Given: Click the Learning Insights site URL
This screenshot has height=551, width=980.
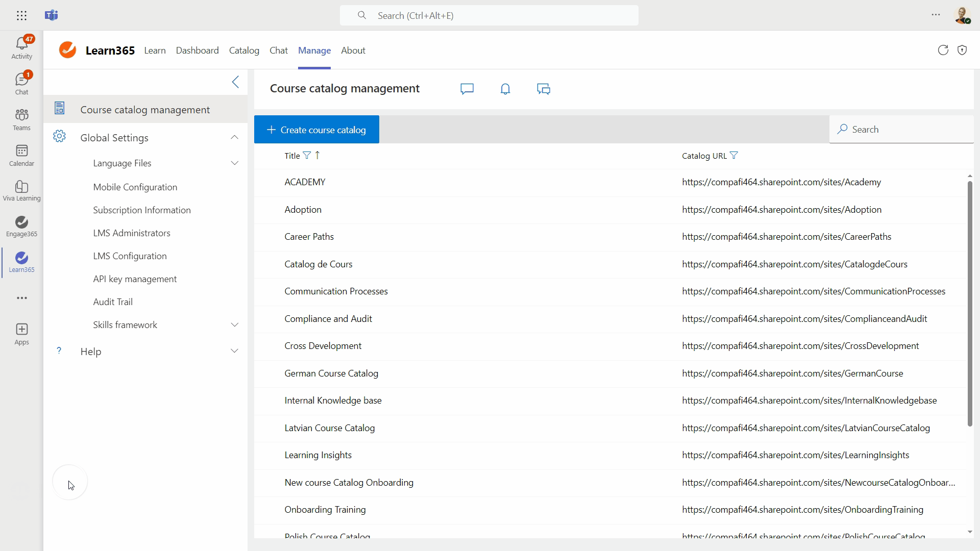Looking at the screenshot, I should pyautogui.click(x=795, y=455).
